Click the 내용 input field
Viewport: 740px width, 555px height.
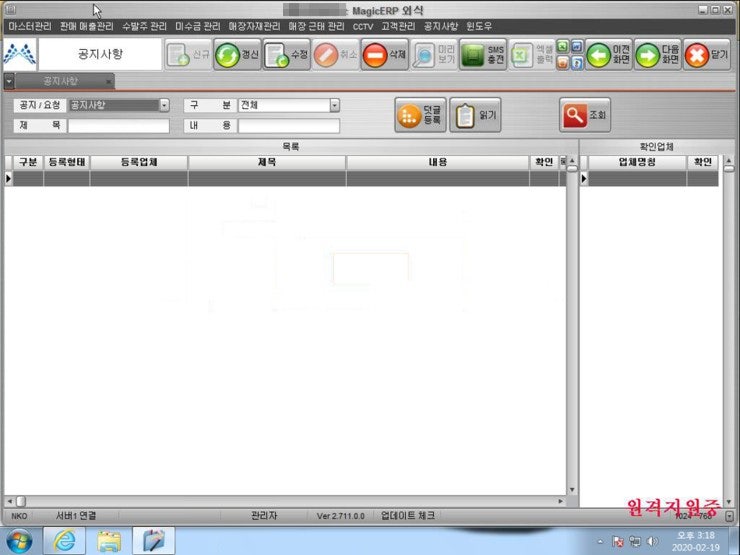[289, 126]
